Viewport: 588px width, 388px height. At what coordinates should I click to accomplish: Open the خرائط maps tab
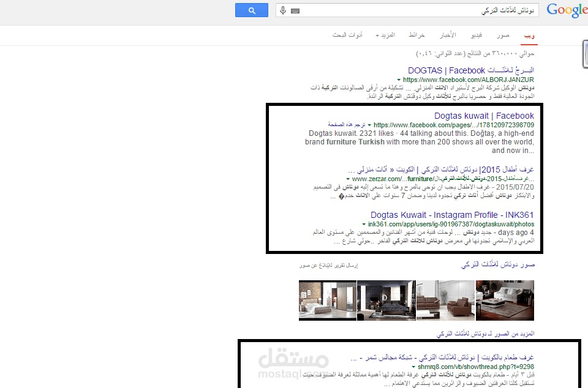tap(417, 35)
